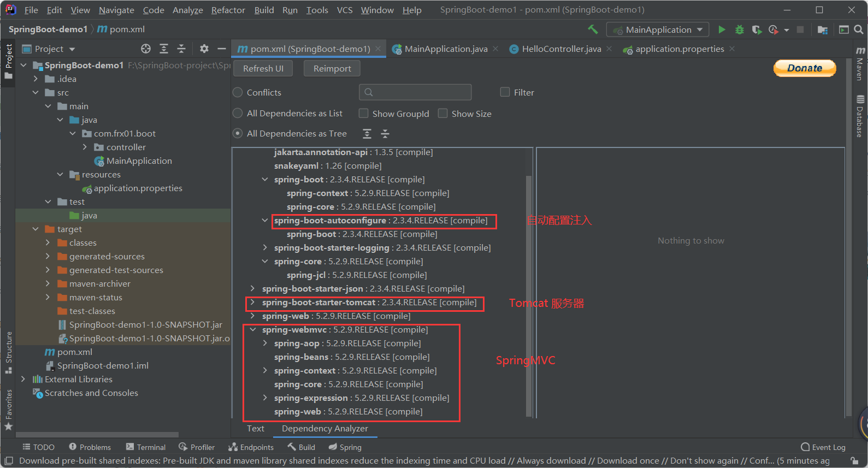Expand spring-boot-starter-json dependency
Image resolution: width=868 pixels, height=468 pixels.
(x=252, y=288)
